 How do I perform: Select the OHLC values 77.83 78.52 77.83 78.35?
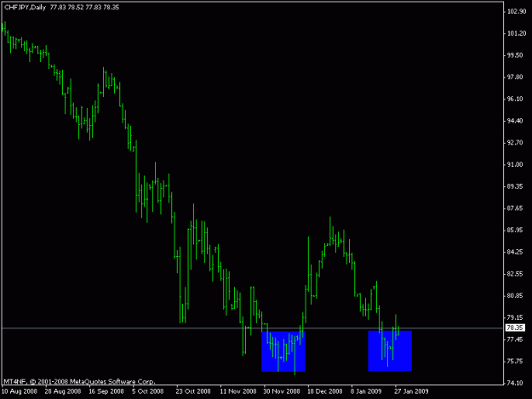[84, 7]
